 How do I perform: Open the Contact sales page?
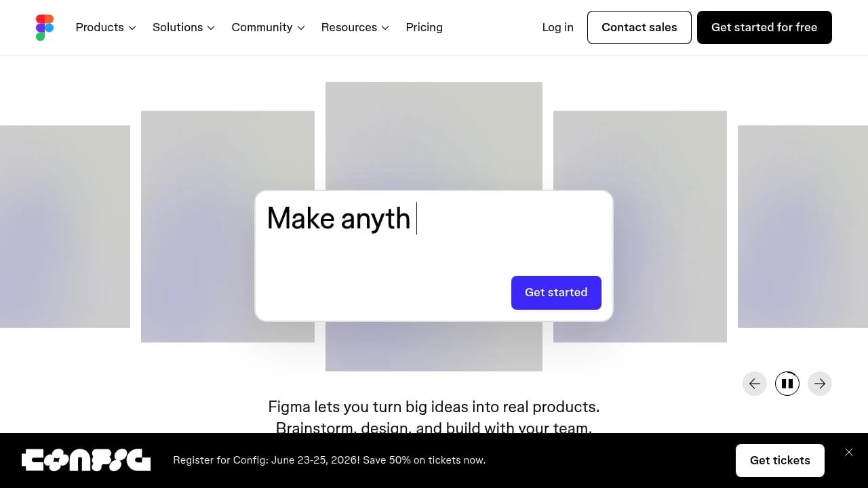[x=639, y=27]
